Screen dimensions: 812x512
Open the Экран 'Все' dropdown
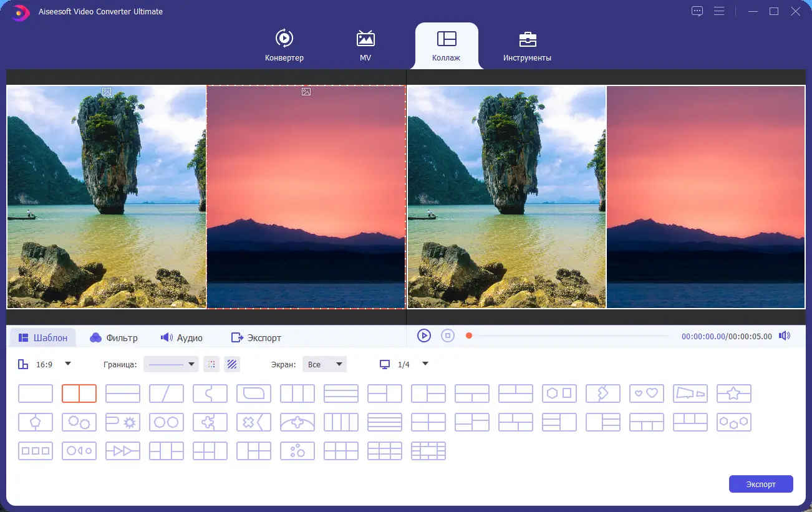click(324, 364)
